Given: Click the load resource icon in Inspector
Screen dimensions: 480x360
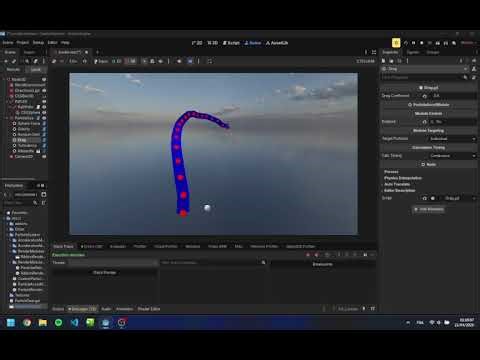Looking at the screenshot, I should click(391, 61).
